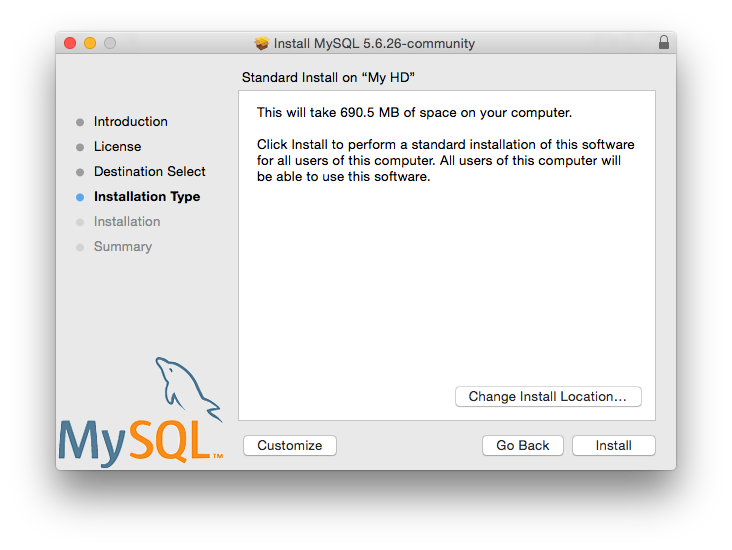Select the Introduction step in the sidebar
This screenshot has height=550, width=732.
coord(130,122)
